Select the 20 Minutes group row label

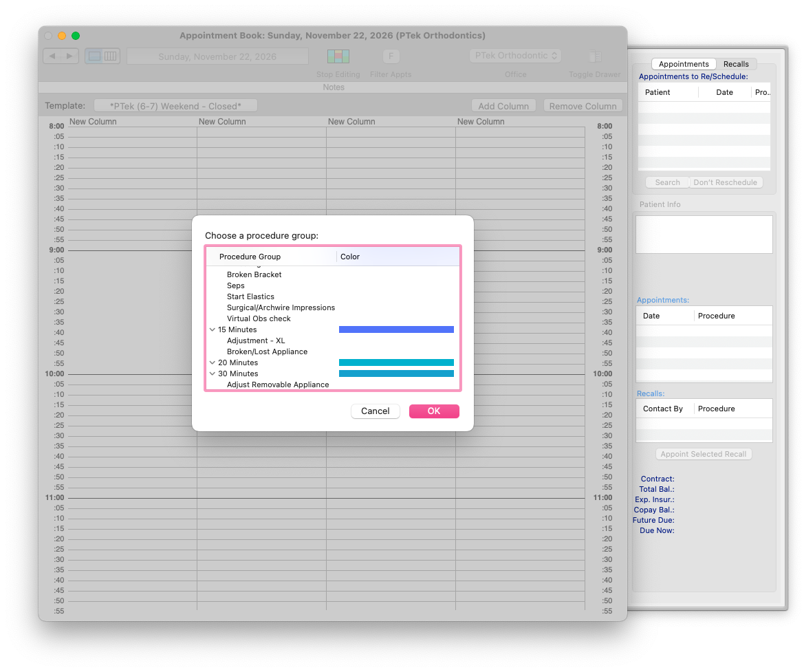pos(238,362)
